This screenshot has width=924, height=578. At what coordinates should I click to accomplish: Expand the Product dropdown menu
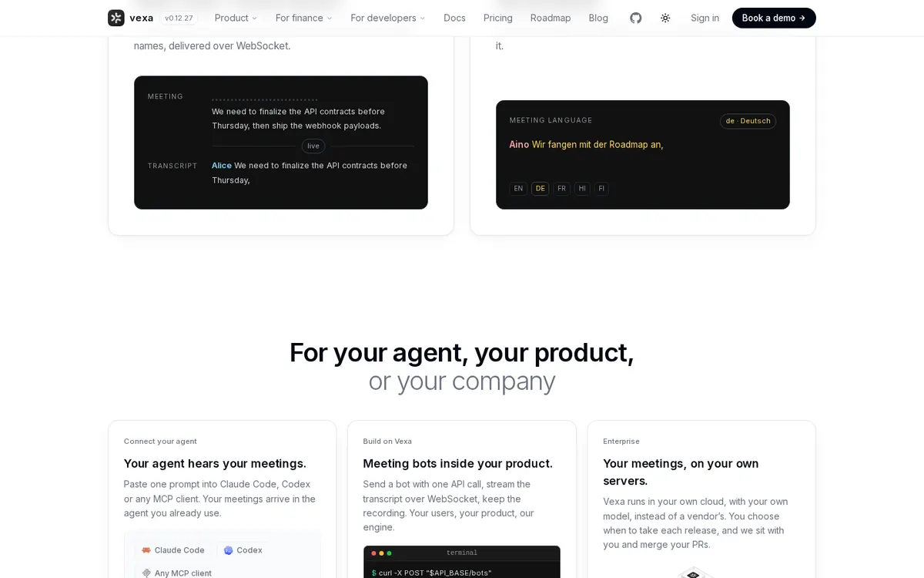pos(236,18)
